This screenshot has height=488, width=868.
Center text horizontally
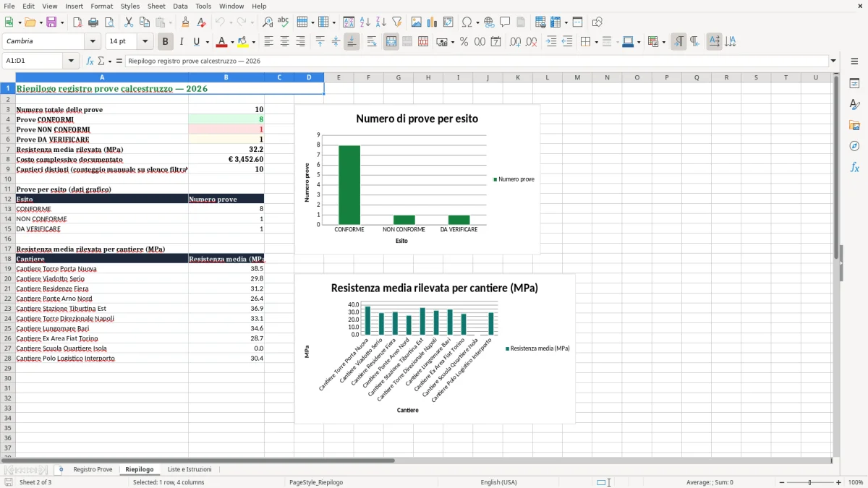[284, 42]
